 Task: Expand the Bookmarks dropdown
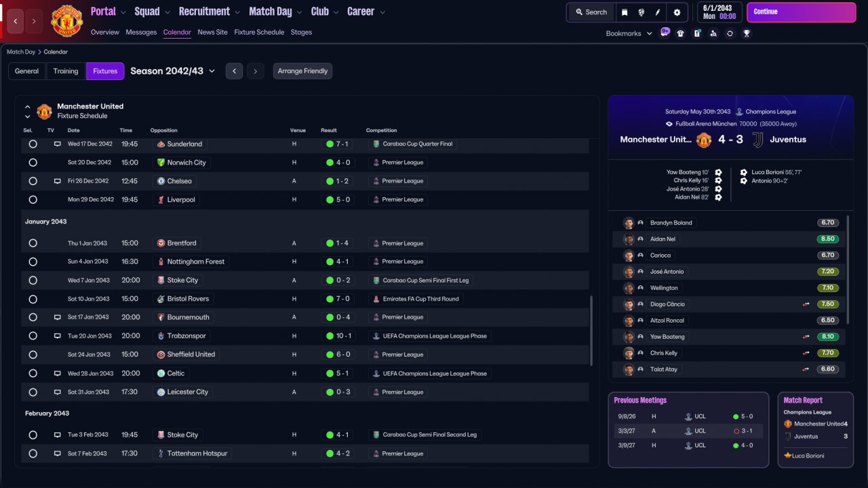pyautogui.click(x=629, y=33)
